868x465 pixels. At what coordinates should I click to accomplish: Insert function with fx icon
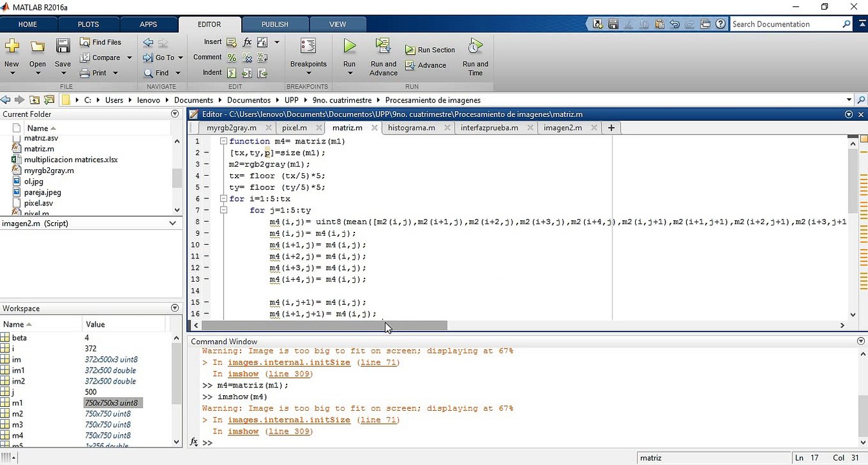[247, 42]
